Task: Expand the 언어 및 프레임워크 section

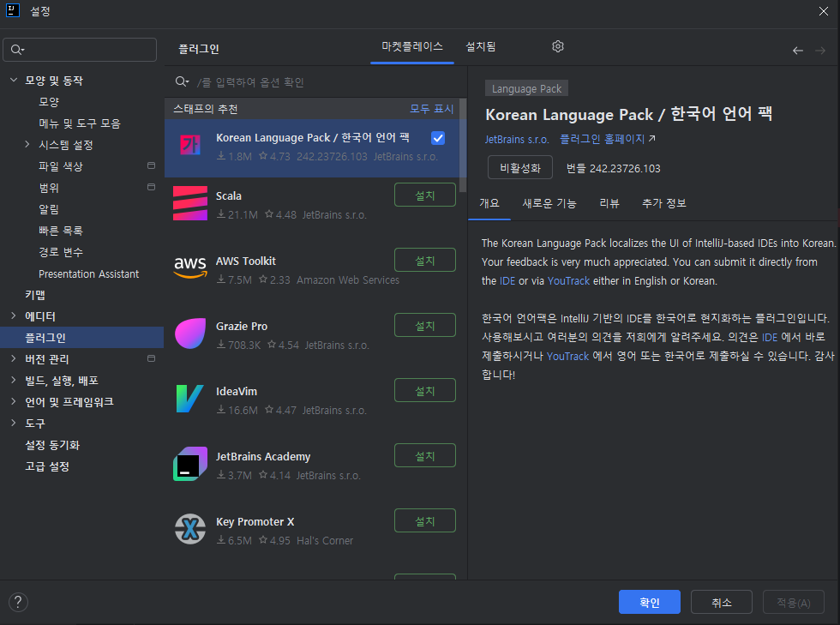Action: click(x=14, y=401)
